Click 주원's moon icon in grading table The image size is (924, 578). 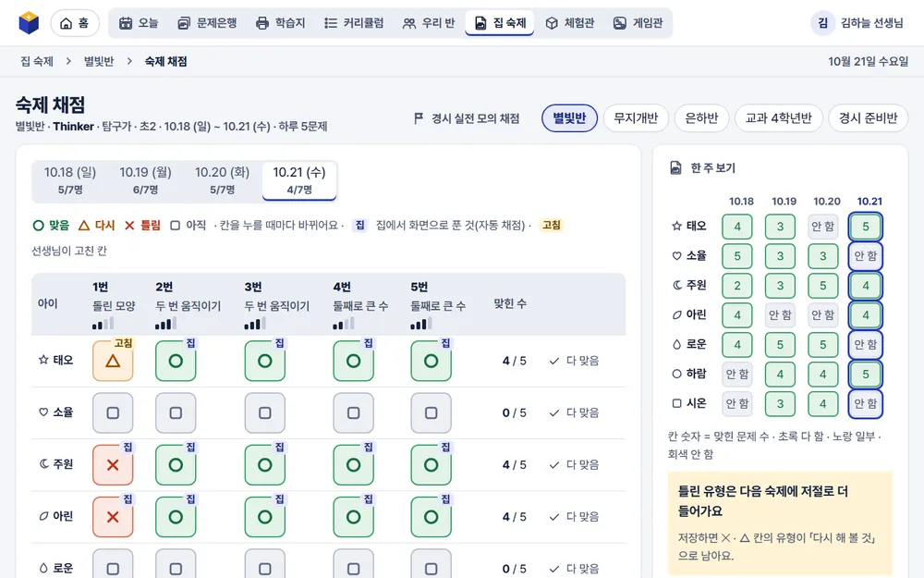pos(43,464)
